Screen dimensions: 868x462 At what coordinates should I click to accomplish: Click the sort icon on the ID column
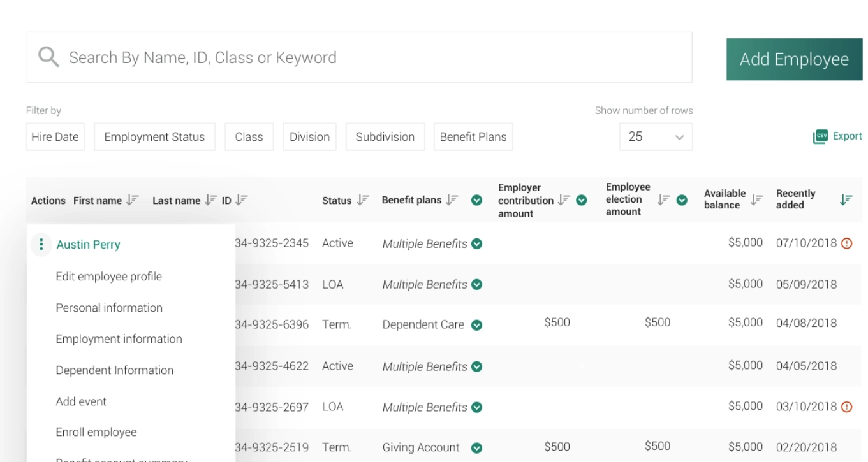click(240, 199)
